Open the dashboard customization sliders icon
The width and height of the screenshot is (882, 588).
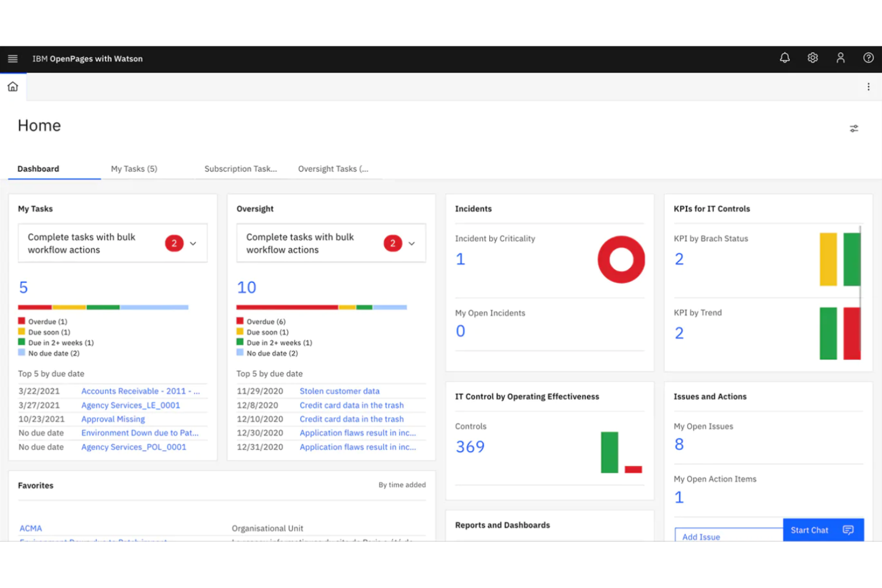854,129
